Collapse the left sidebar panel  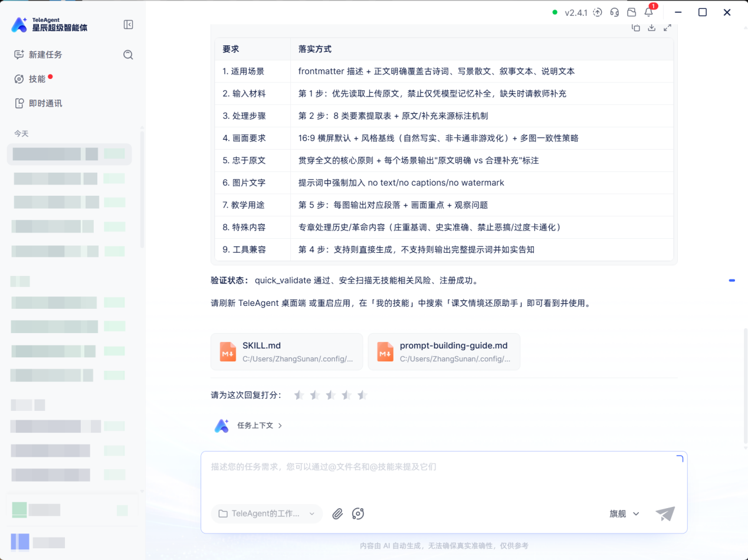click(x=128, y=25)
